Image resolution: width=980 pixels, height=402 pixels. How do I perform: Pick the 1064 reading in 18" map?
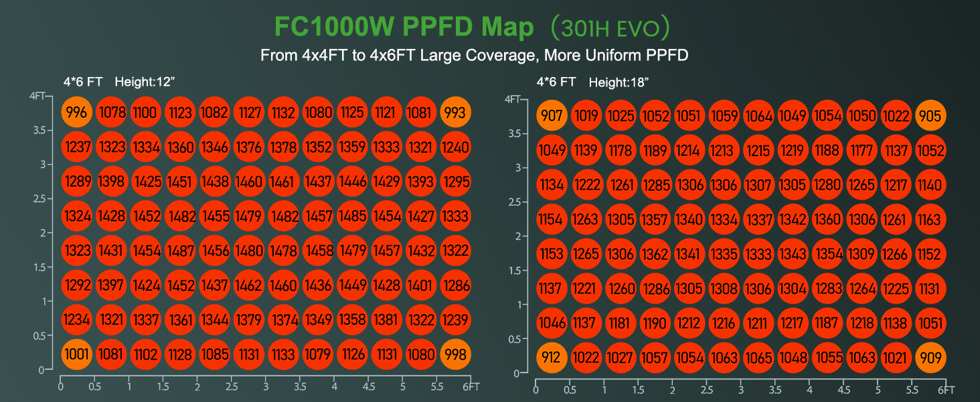click(758, 116)
